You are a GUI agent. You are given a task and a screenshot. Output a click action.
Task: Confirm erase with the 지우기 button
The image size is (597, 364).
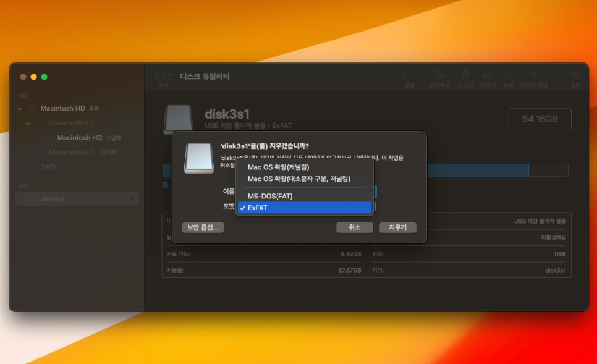tap(397, 227)
